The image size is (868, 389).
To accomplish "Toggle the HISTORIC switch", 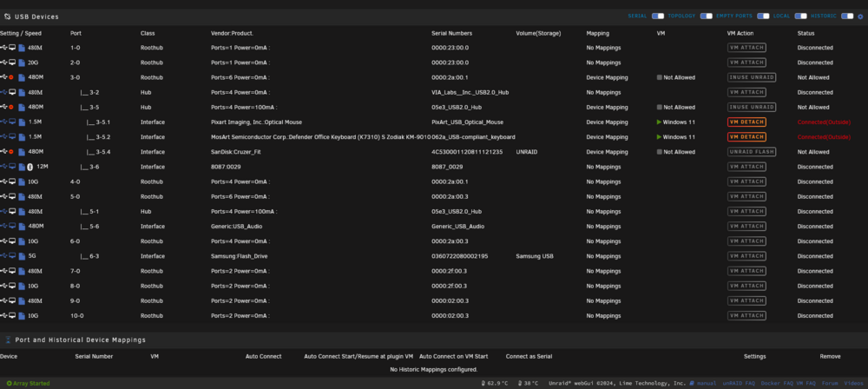I will 847,16.
